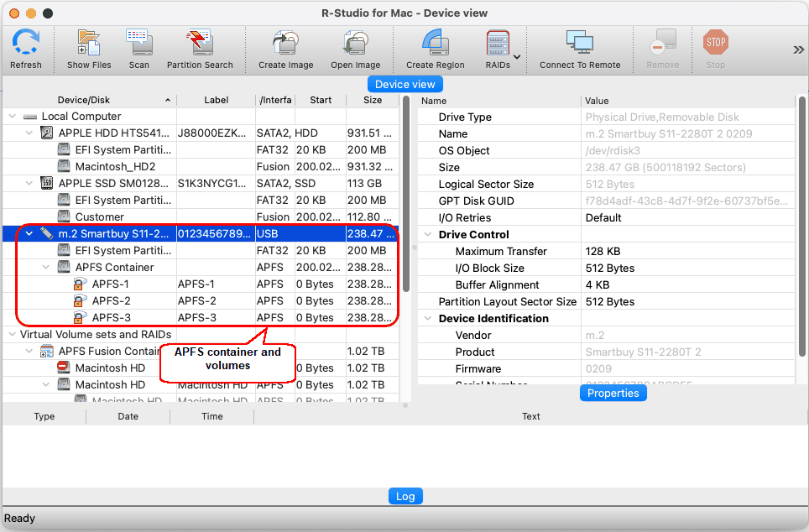Click the device tree vertical scrollbar
Screen dimensions: 809x532
[x=406, y=194]
